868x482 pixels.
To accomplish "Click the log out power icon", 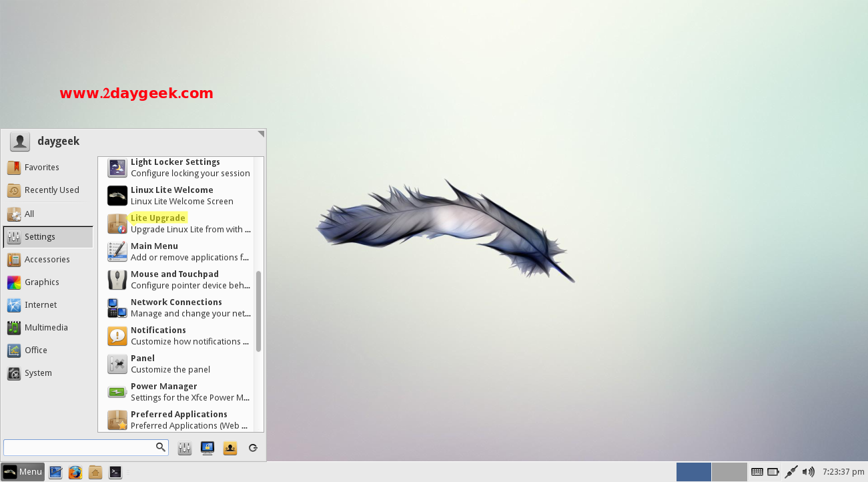I will [253, 448].
